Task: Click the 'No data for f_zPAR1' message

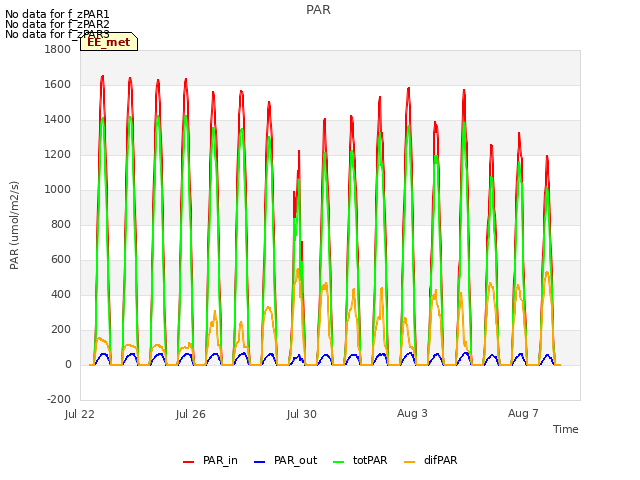Action: click(57, 15)
